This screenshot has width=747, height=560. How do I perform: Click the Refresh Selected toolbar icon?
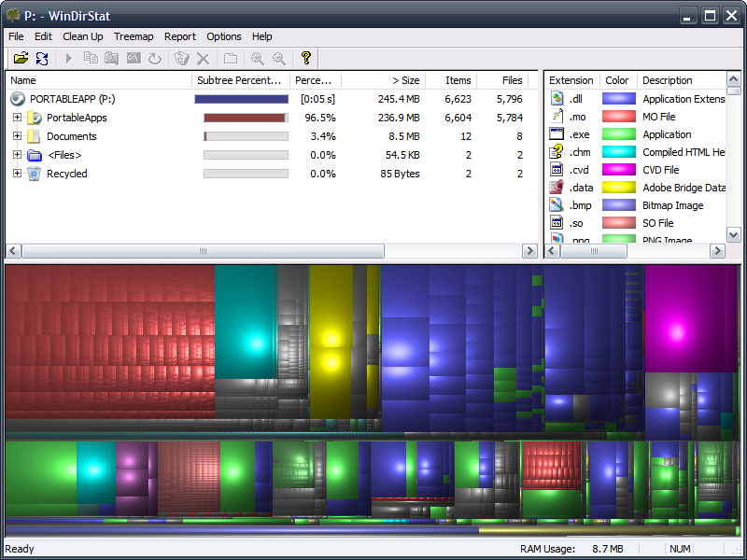155,58
